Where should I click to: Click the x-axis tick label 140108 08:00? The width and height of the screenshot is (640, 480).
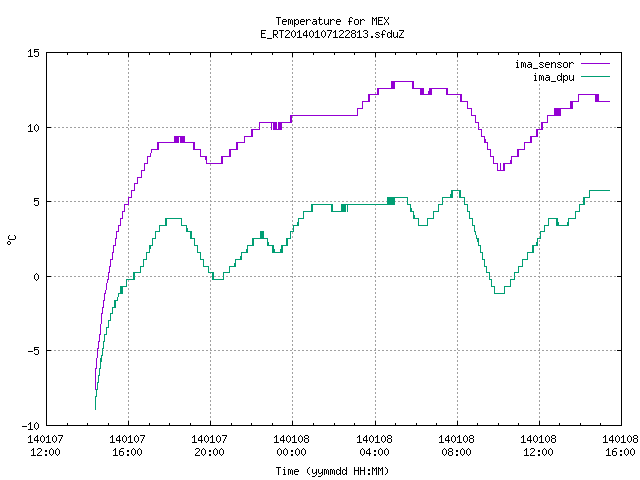click(x=456, y=445)
